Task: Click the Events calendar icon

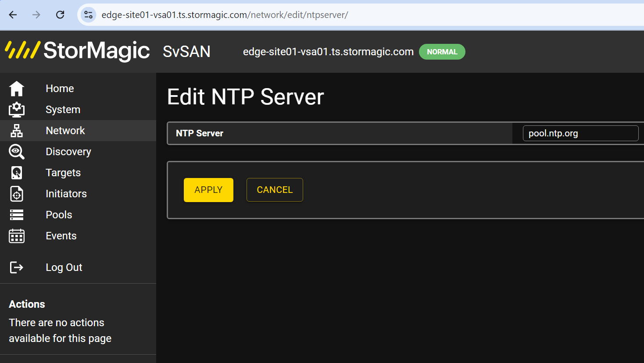Action: tap(17, 236)
